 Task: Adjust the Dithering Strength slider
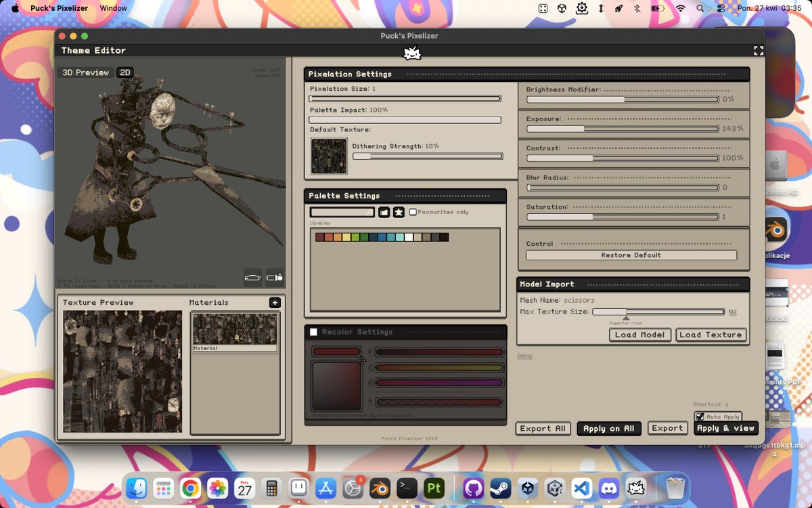click(x=428, y=156)
